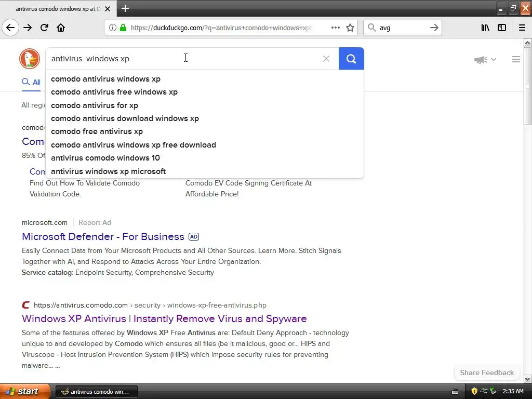This screenshot has width=532, height=399.
Task: Click the antivirus.comodo.com result URL
Action: point(150,305)
